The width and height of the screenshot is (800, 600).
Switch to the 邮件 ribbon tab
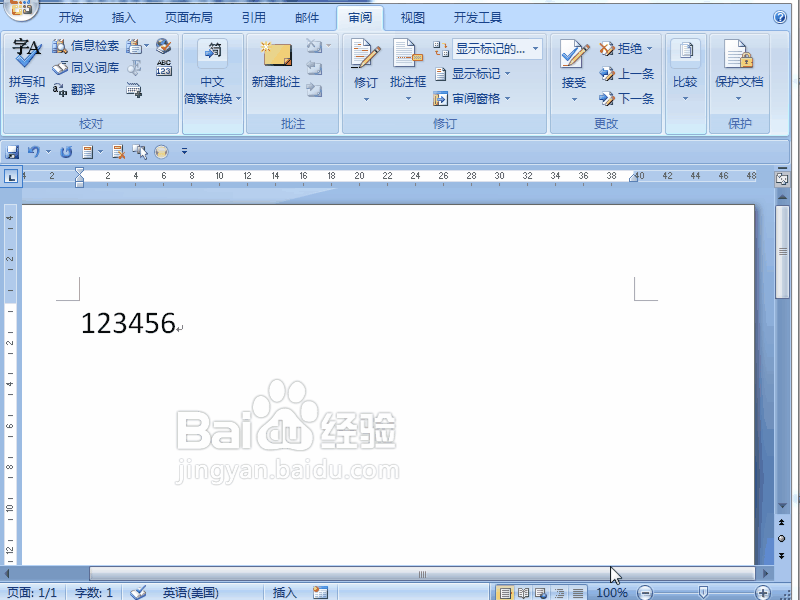coord(306,16)
